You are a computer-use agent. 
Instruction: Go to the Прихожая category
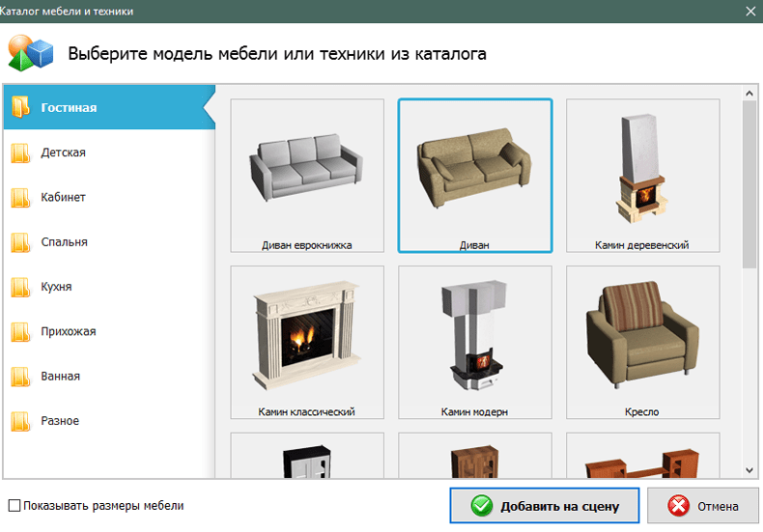tap(69, 331)
